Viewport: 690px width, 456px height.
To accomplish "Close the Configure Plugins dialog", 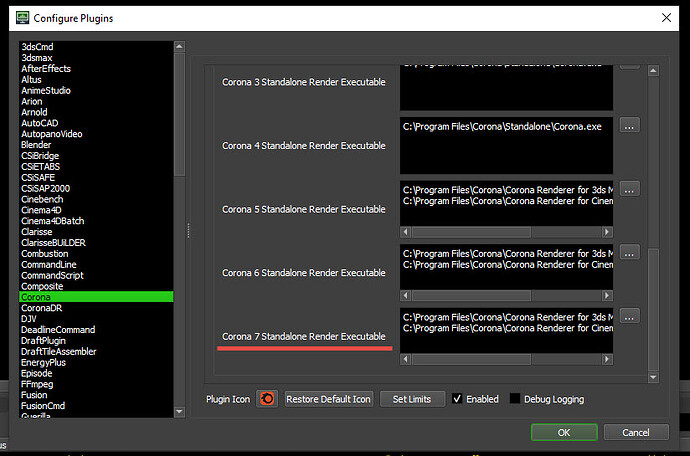I will pos(666,18).
